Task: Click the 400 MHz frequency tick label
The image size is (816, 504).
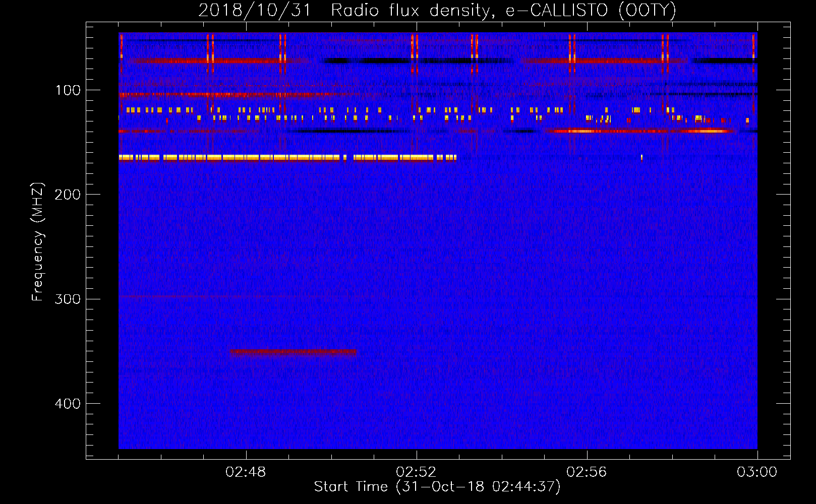Action: pyautogui.click(x=68, y=404)
